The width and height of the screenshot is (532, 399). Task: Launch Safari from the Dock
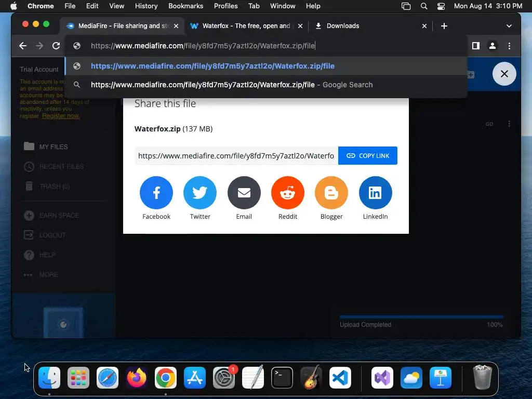click(x=108, y=378)
